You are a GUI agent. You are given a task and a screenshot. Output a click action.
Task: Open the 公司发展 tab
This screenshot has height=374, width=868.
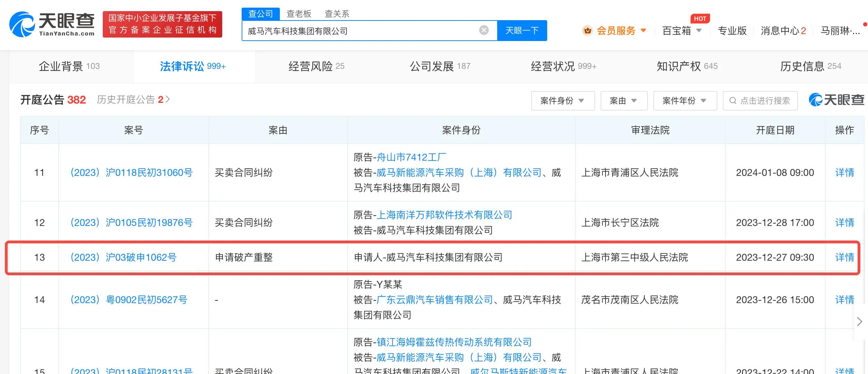[440, 66]
